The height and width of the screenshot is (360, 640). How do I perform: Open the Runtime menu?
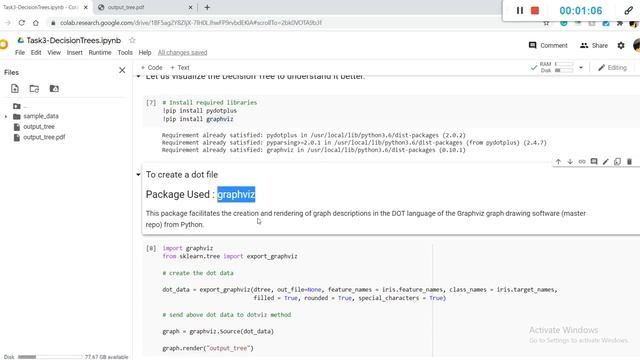pos(100,53)
